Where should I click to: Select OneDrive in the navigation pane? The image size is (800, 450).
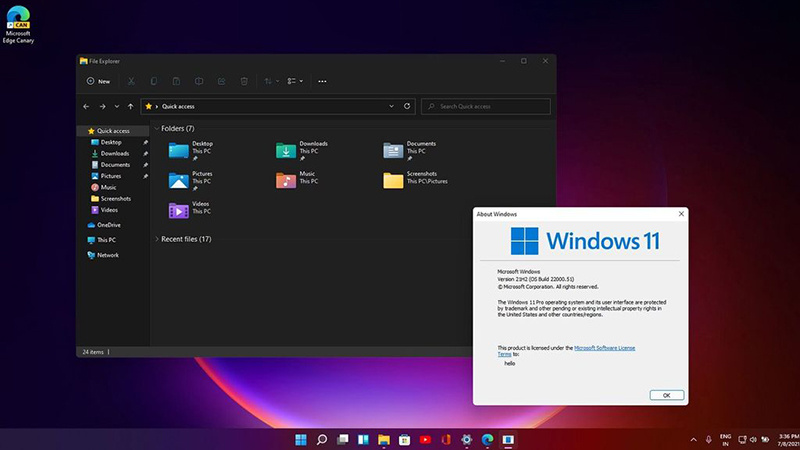point(108,225)
